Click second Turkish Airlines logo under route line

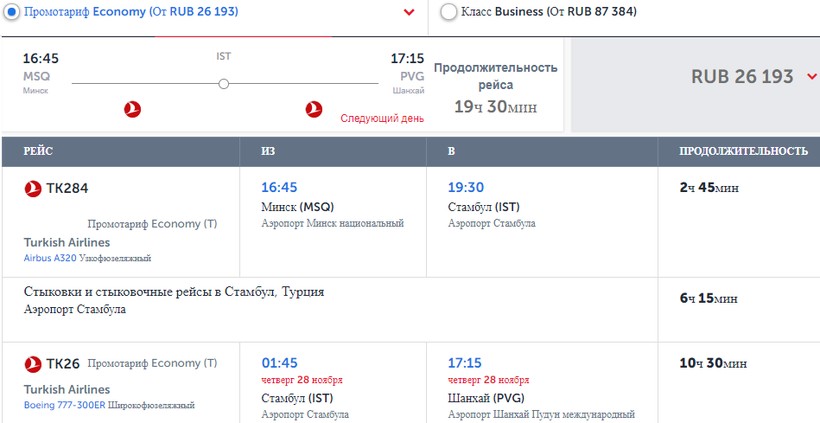[x=313, y=108]
